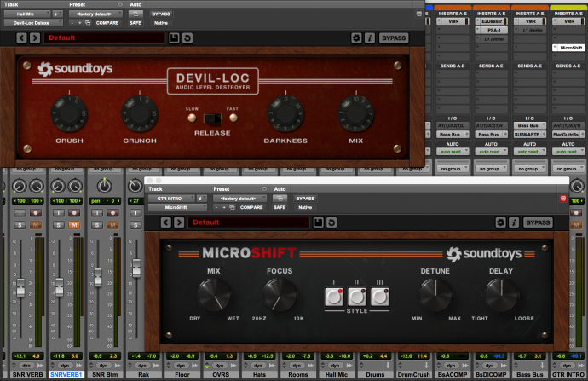This screenshot has width=588, height=381.
Task: Unmute the SNRVERB1 track
Action: [x=74, y=225]
